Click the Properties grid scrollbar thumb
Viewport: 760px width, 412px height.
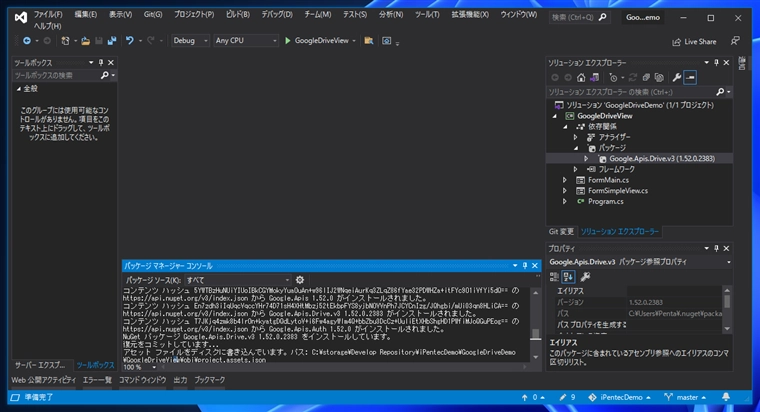[727, 301]
